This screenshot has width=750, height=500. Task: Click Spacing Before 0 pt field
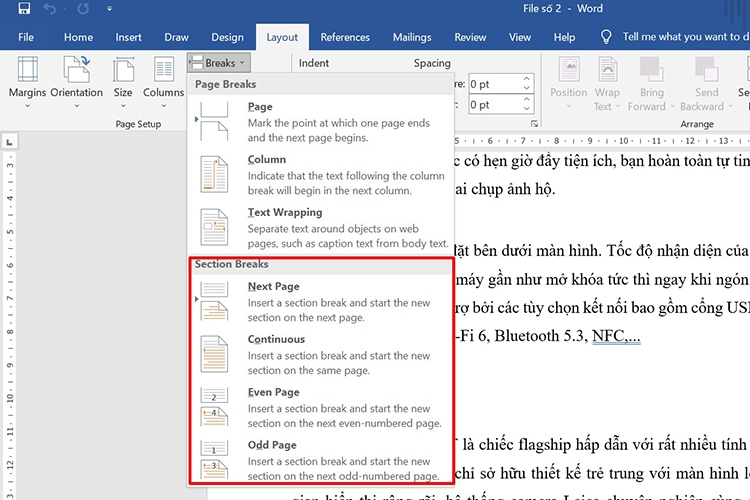[496, 84]
